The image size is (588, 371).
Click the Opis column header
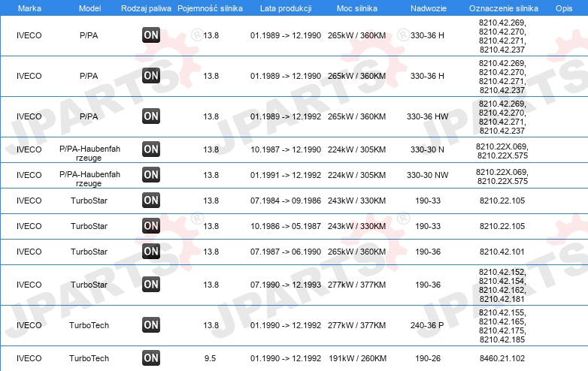point(564,8)
